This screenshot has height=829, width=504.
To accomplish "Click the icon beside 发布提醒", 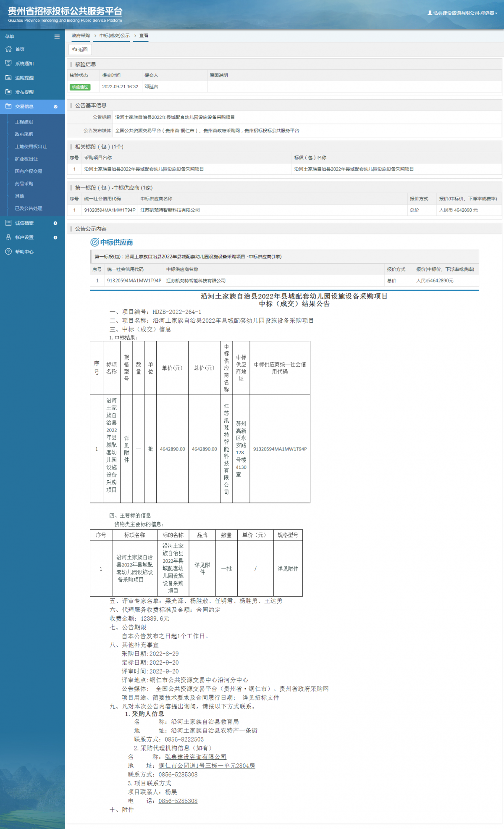I will [x=8, y=92].
